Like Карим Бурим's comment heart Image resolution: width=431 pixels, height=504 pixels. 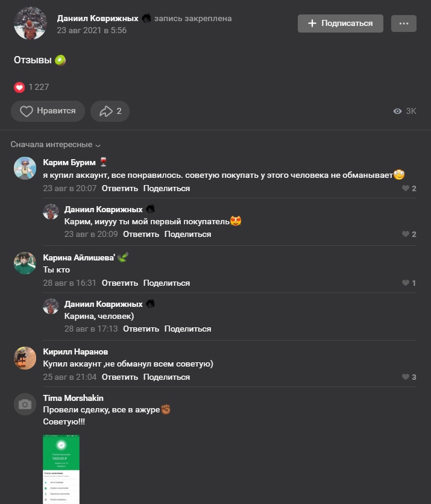tap(406, 188)
